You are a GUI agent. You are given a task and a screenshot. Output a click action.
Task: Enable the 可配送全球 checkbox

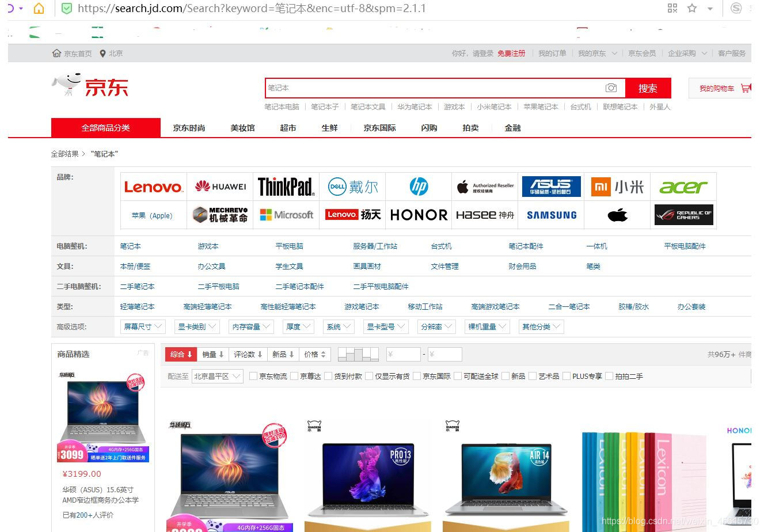(458, 377)
